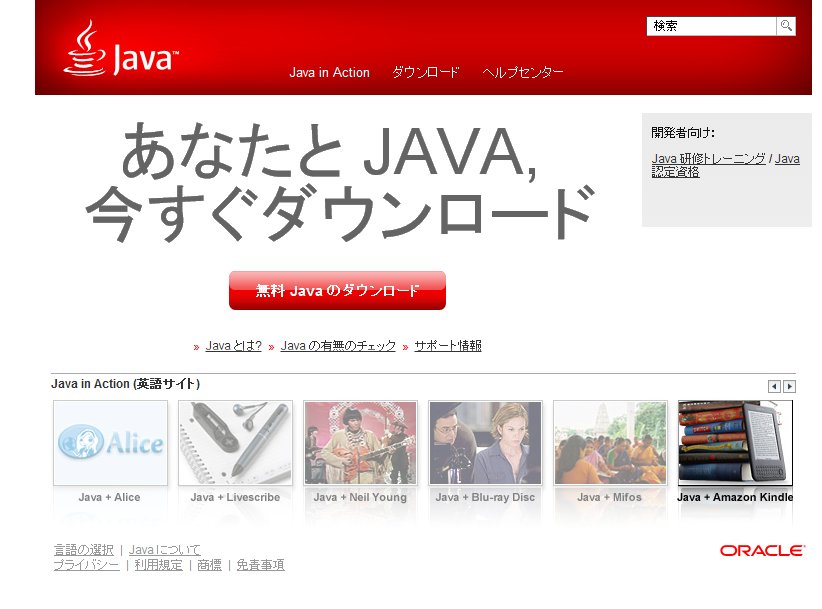The image size is (822, 609).
Task: Click the Java + Neil Young thumbnail
Action: (x=360, y=441)
